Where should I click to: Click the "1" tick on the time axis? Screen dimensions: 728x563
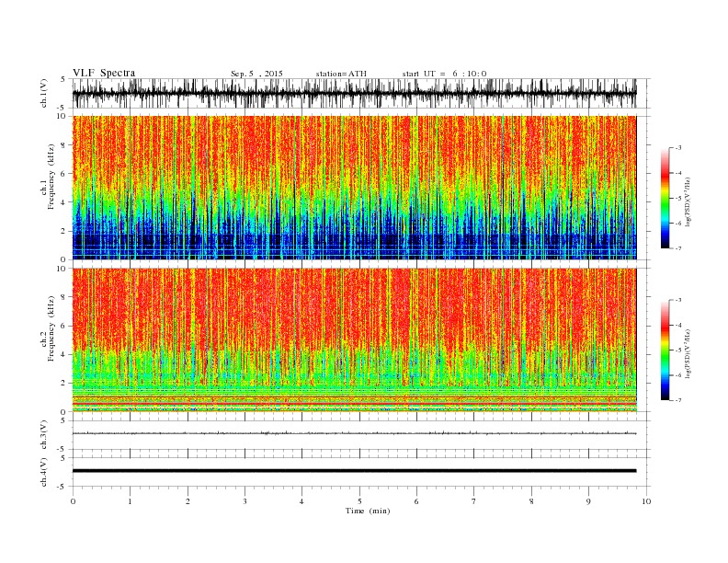click(130, 501)
